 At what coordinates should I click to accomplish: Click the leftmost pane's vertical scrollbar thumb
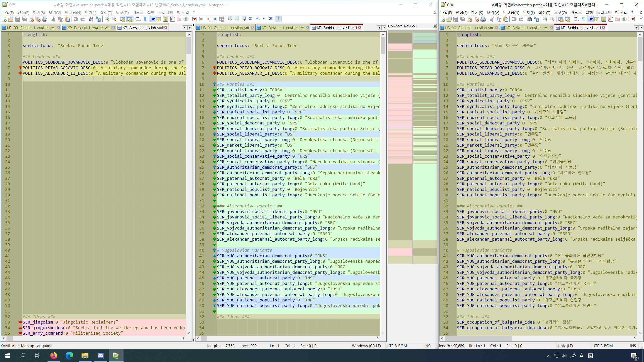click(189, 45)
